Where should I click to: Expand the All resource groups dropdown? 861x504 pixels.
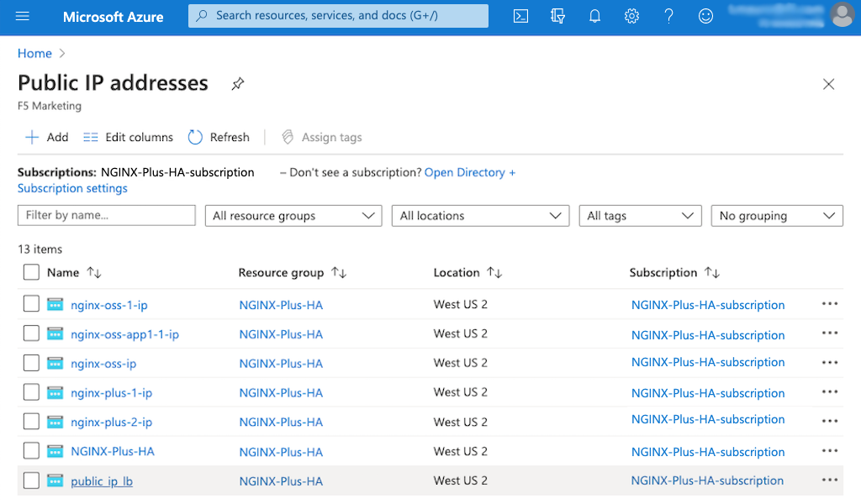tap(293, 216)
